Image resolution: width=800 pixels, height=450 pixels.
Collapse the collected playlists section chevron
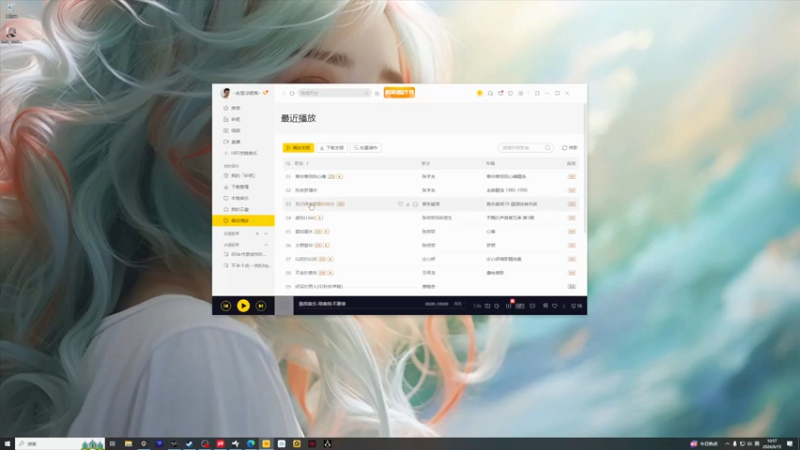(x=266, y=245)
